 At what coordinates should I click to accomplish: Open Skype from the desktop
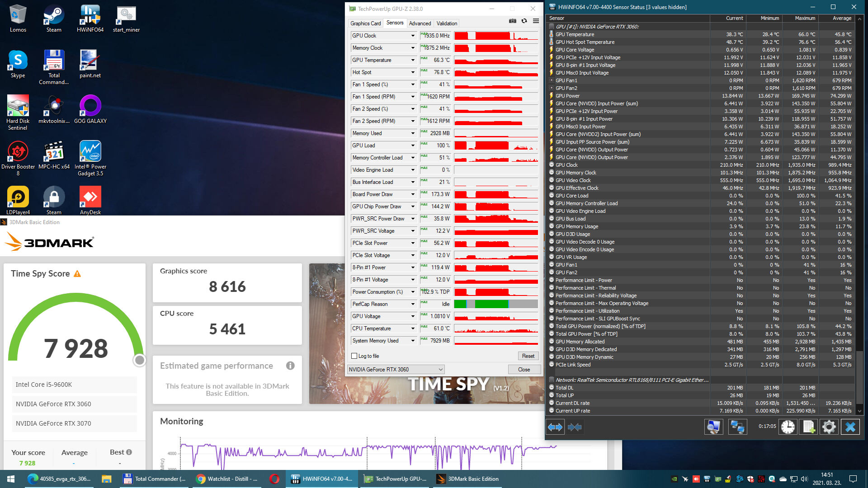(18, 64)
